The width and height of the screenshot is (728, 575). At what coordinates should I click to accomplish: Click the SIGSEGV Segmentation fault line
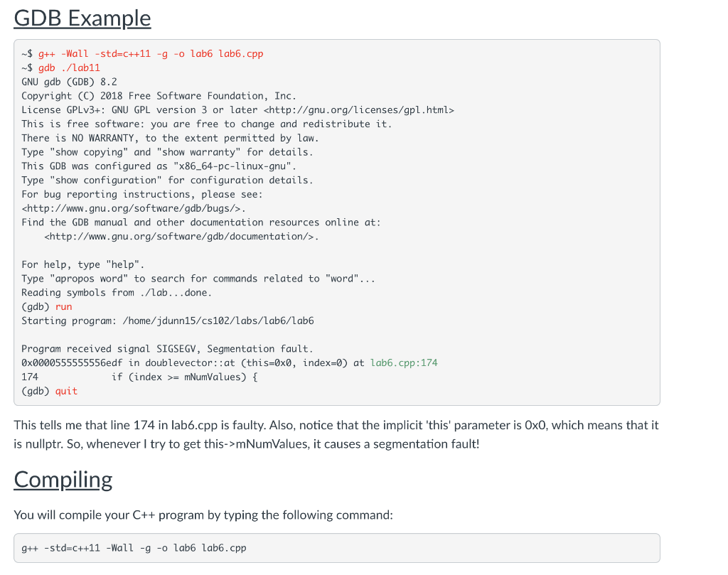tap(167, 349)
